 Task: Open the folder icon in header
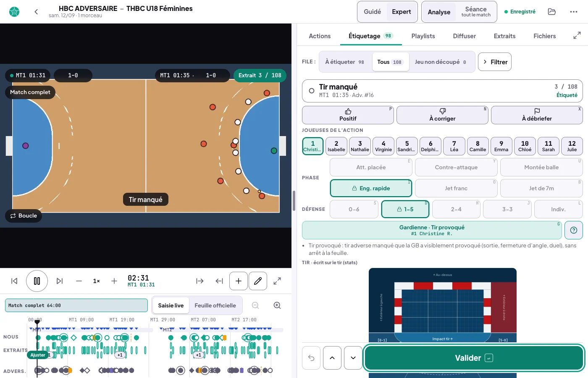click(x=552, y=12)
